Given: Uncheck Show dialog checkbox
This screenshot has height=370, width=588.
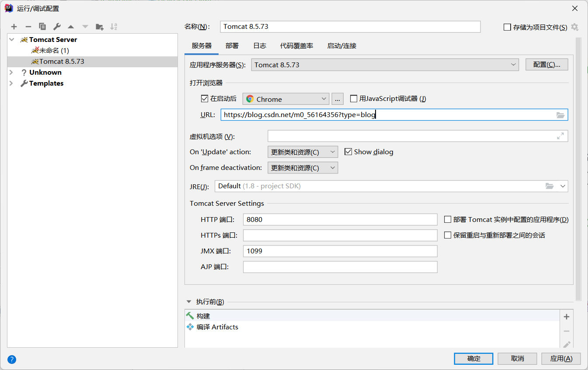Looking at the screenshot, I should [348, 152].
